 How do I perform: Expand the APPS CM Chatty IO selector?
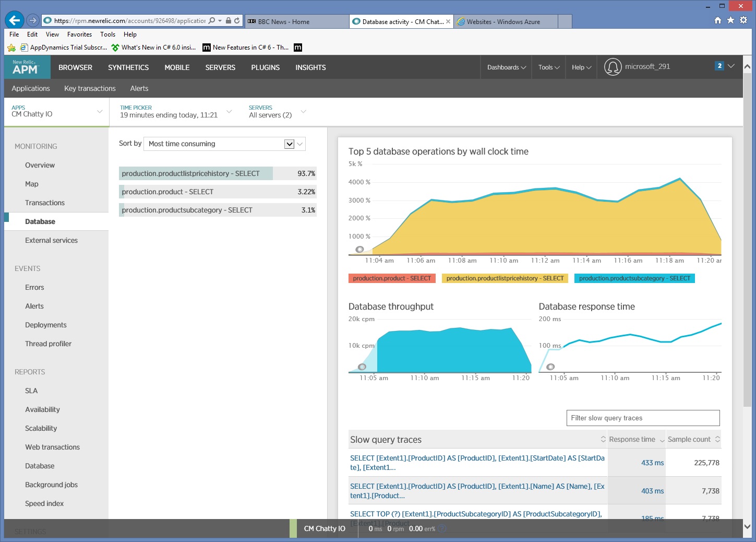click(56, 111)
